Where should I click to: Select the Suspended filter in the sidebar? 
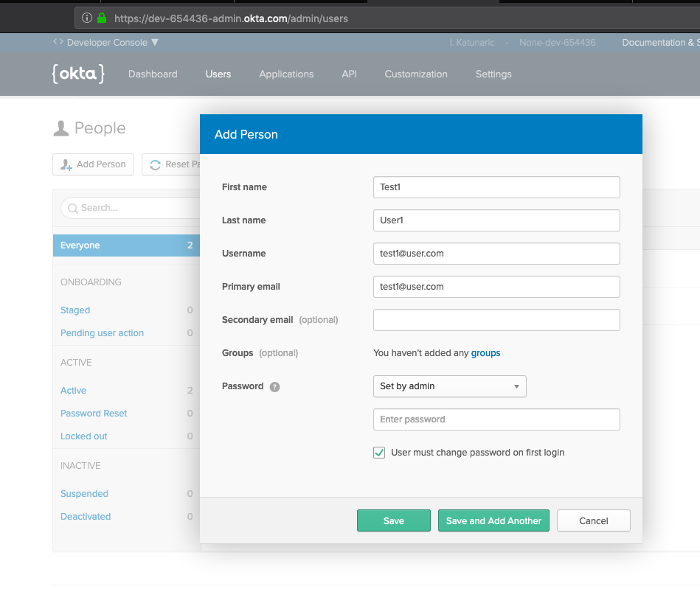click(x=83, y=493)
